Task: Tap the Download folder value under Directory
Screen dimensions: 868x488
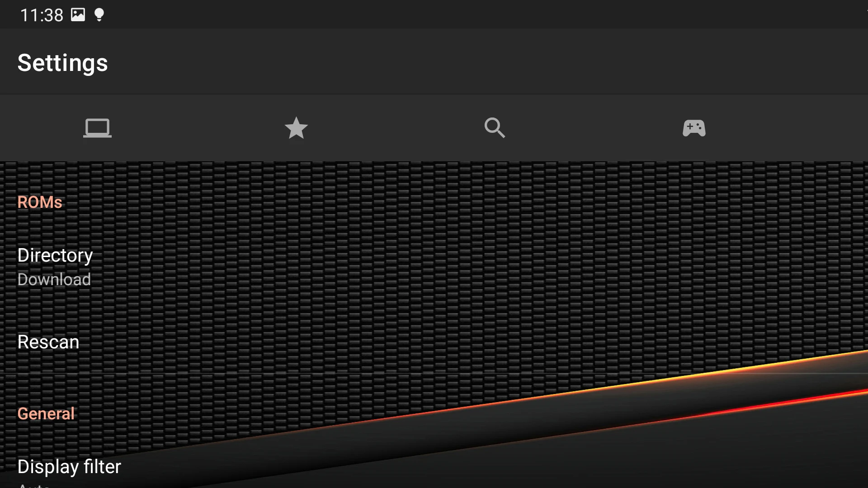Action: coord(54,279)
